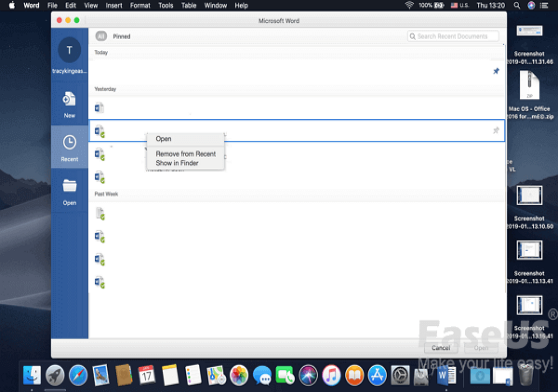Click the Thu 13:20 clock
This screenshot has width=558, height=392.
coord(491,6)
